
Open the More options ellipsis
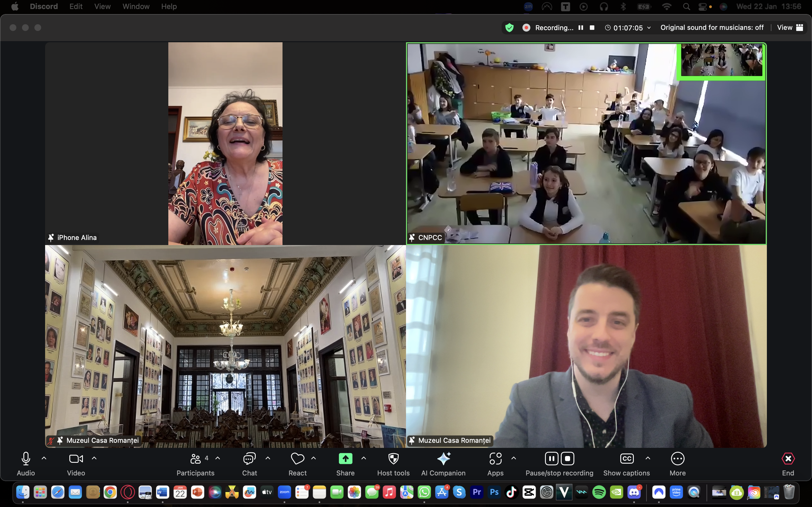coord(678,459)
